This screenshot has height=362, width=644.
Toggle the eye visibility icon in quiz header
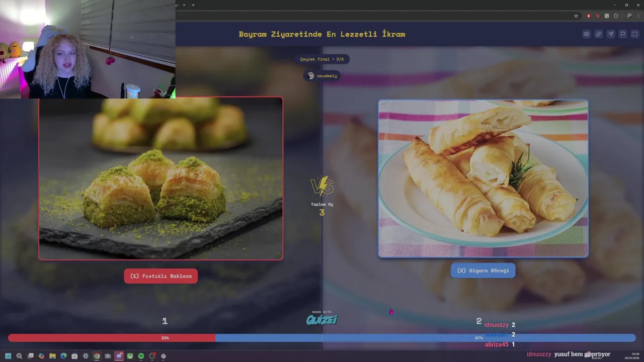coord(586,34)
